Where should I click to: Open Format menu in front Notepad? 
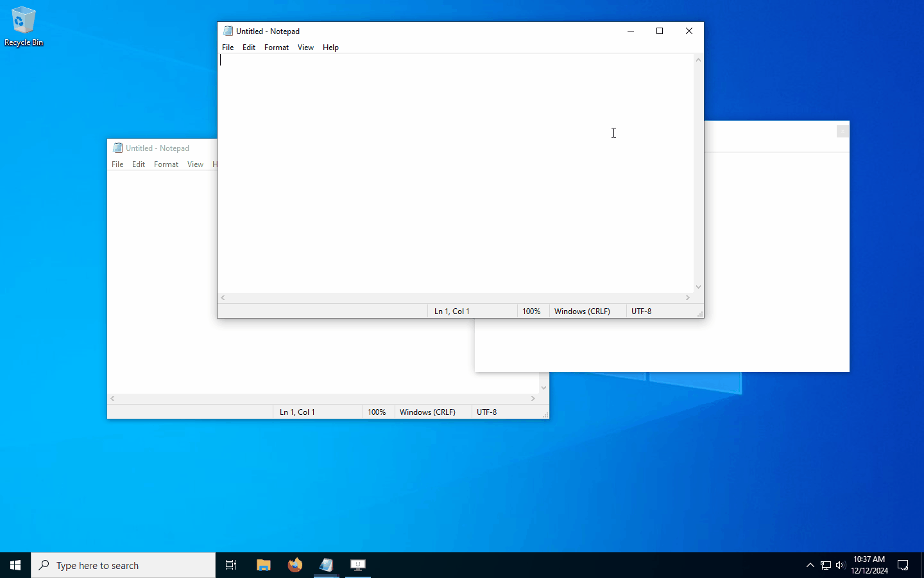pos(277,48)
